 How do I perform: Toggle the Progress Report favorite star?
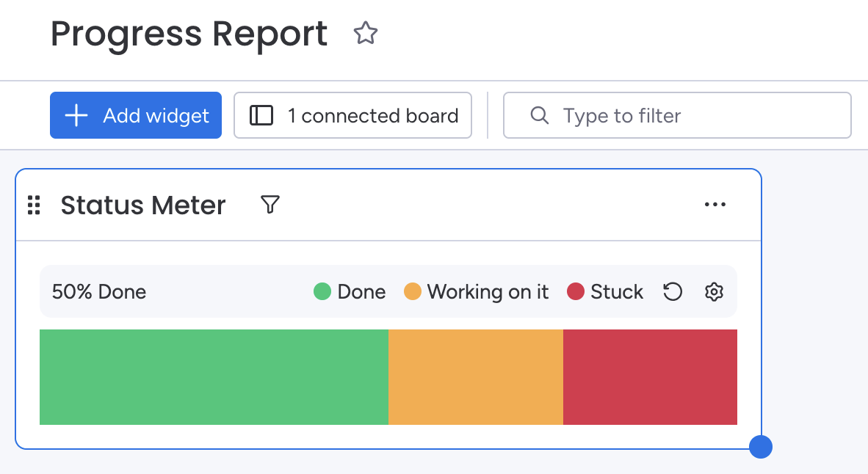(x=365, y=33)
